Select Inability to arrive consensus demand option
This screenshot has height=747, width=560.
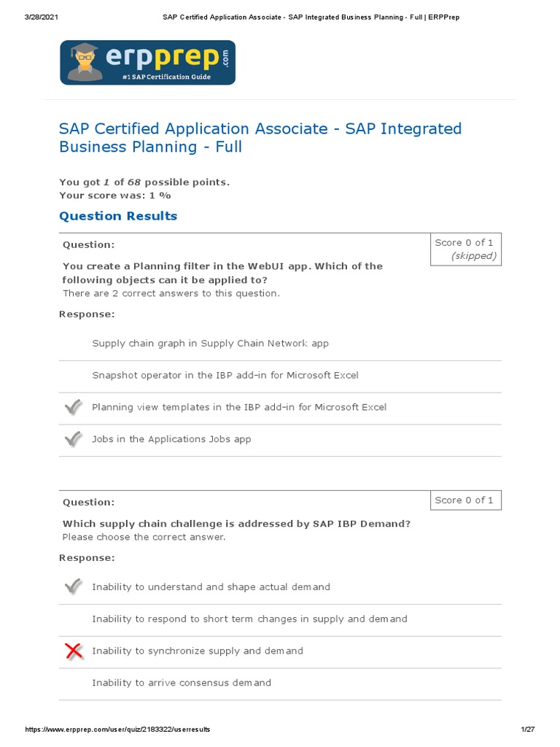click(x=181, y=683)
